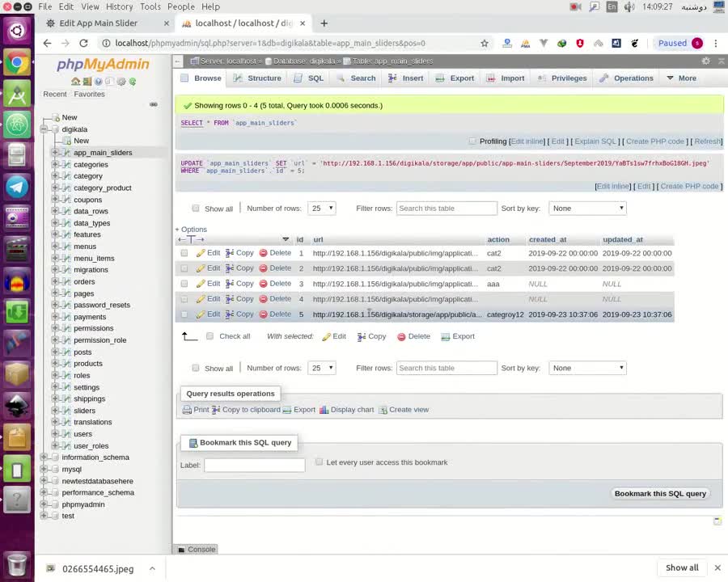Tick the Check all checkbox
Image resolution: width=728 pixels, height=582 pixels.
tap(210, 336)
